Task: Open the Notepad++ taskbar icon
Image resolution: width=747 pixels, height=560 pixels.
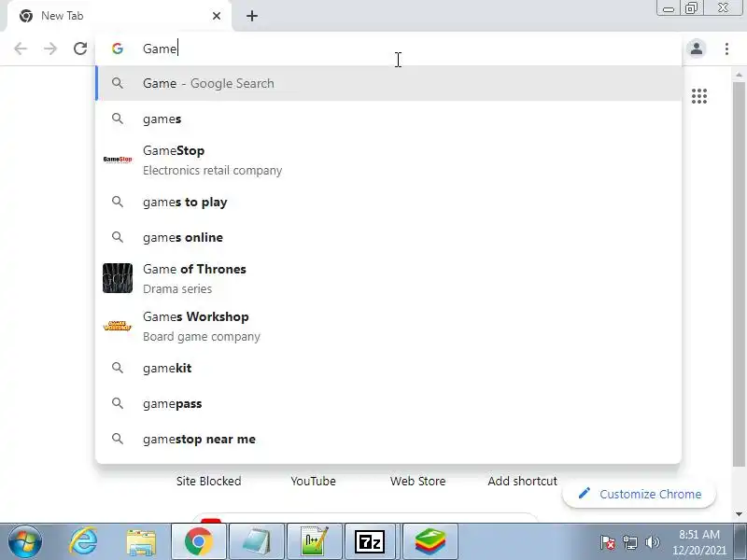Action: point(315,542)
